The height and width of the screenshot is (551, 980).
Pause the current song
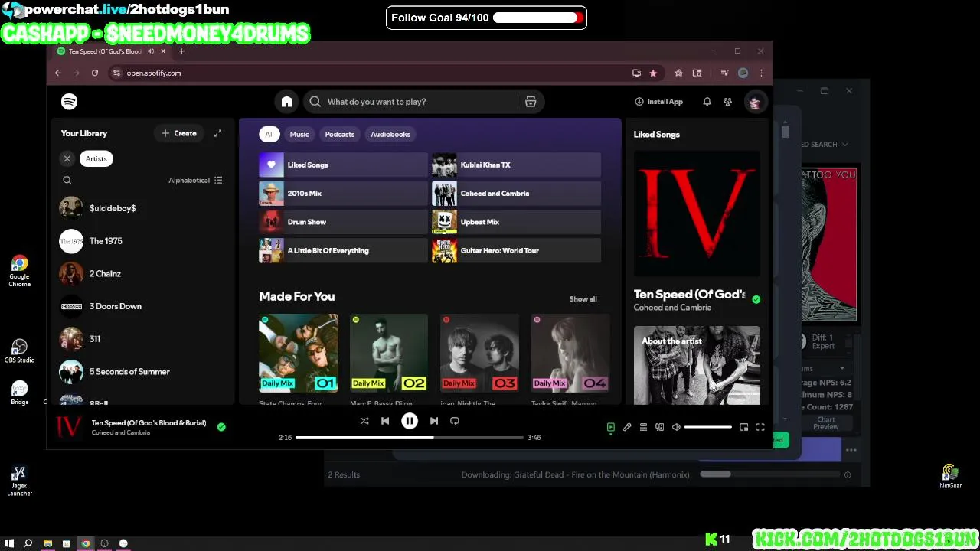click(410, 421)
